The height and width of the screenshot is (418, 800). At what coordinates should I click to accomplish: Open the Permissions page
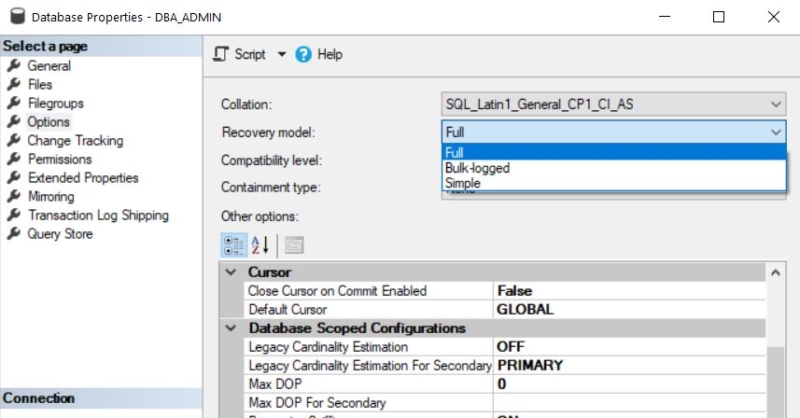[60, 159]
